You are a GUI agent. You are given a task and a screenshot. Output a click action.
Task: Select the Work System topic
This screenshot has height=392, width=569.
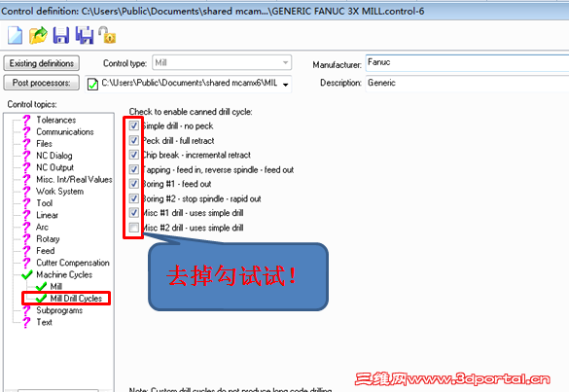[60, 192]
